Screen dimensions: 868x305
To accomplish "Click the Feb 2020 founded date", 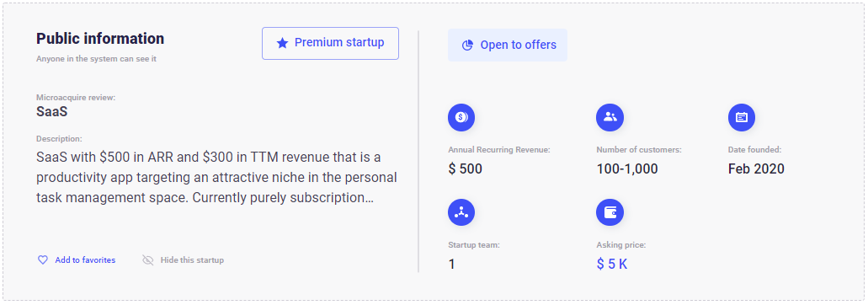I will [x=756, y=169].
